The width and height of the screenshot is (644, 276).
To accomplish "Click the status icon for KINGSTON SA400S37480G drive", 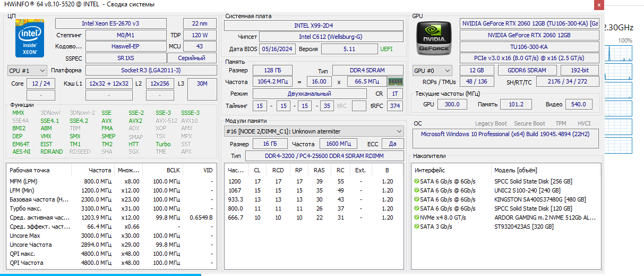I will 417,199.
